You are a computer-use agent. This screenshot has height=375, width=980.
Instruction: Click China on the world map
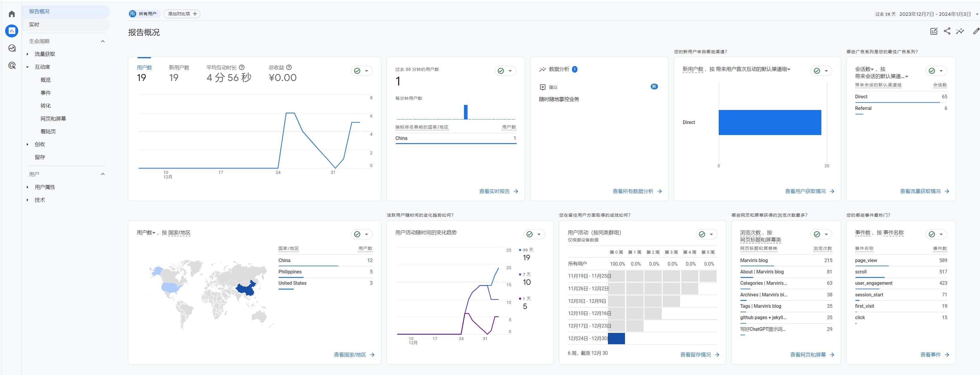[x=247, y=290]
